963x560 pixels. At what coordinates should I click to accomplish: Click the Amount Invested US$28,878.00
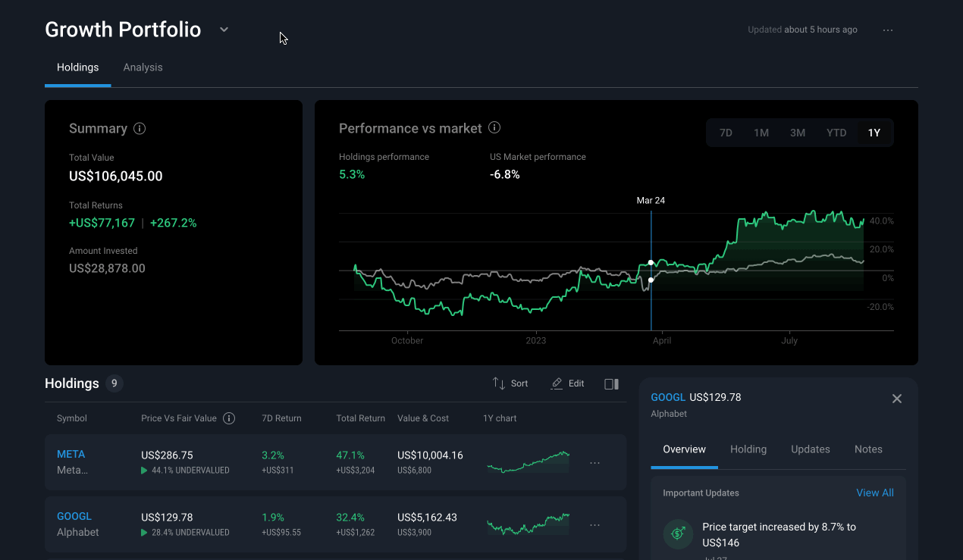(x=107, y=268)
